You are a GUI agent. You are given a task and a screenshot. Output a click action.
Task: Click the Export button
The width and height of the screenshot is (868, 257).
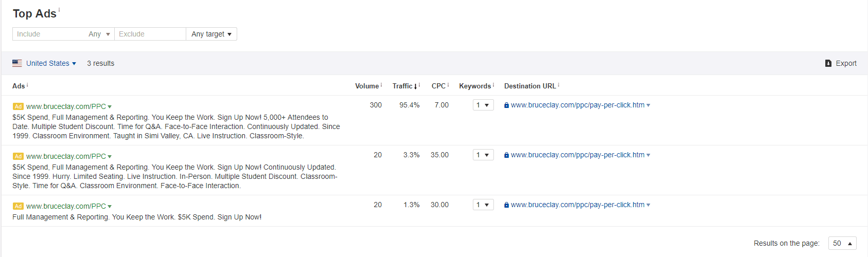[x=841, y=63]
